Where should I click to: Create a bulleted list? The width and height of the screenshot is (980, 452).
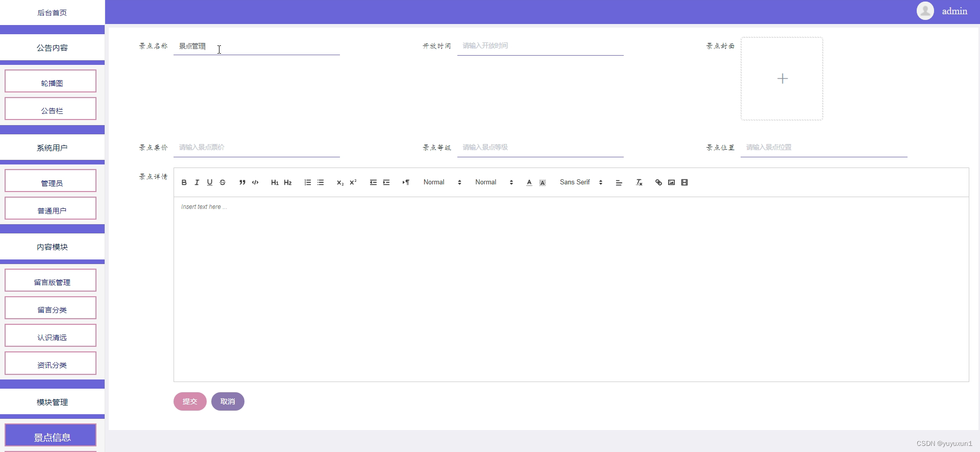pos(321,182)
